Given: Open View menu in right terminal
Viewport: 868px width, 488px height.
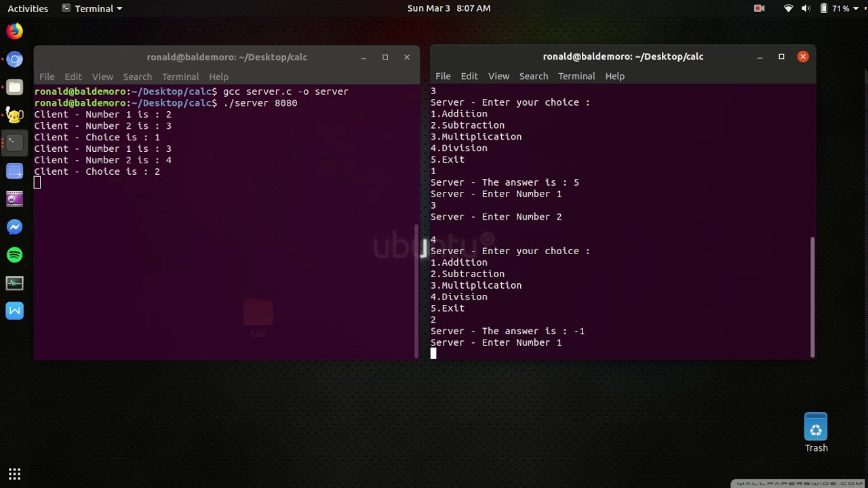Looking at the screenshot, I should pos(498,76).
